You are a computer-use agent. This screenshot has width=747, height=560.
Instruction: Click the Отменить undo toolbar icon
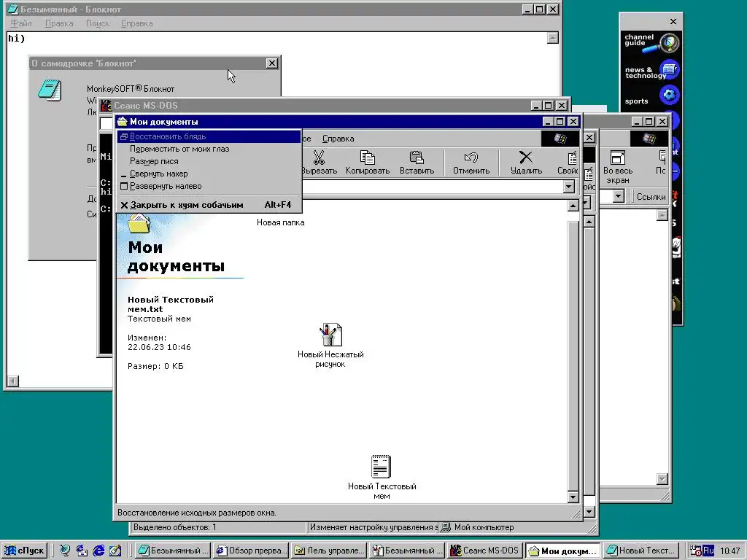(x=471, y=157)
